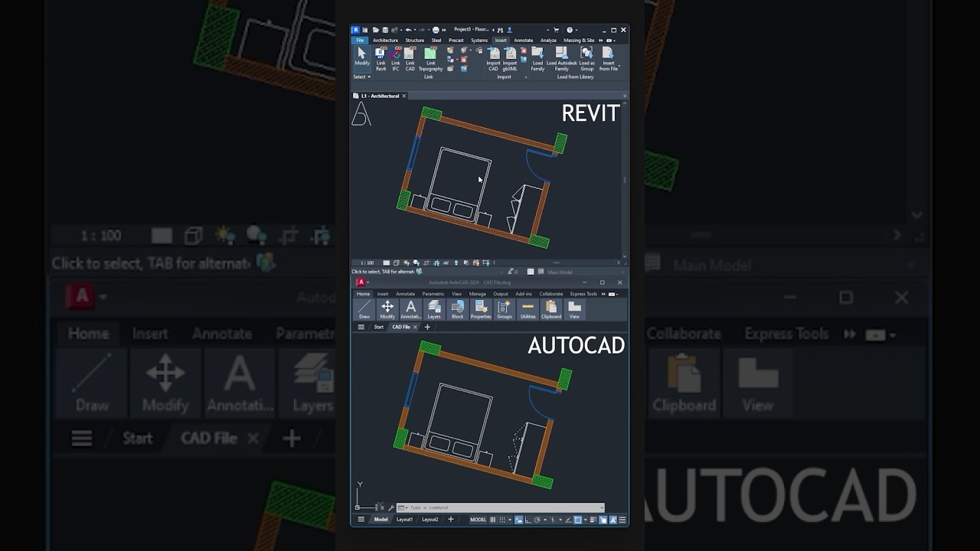980x551 pixels.
Task: Switch to the Architecture tab in Revit
Action: [x=385, y=41]
